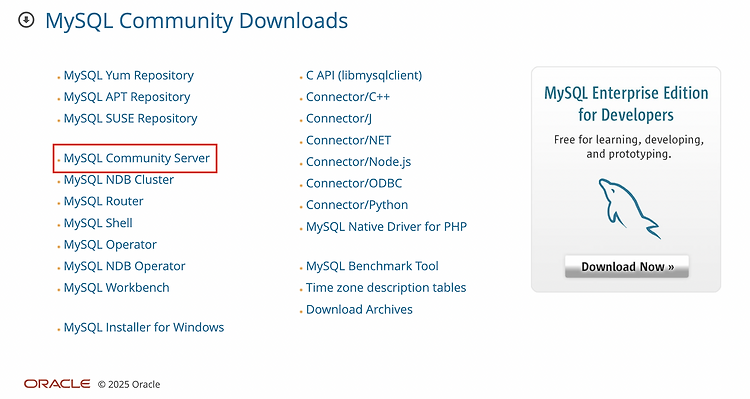
Task: Open the Connector/Node.js link
Action: click(358, 162)
